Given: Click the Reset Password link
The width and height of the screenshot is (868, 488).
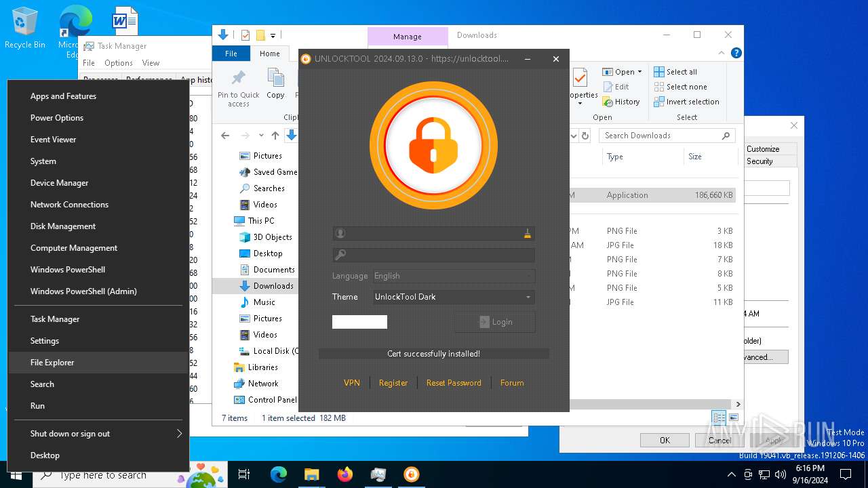Looking at the screenshot, I should [x=454, y=383].
